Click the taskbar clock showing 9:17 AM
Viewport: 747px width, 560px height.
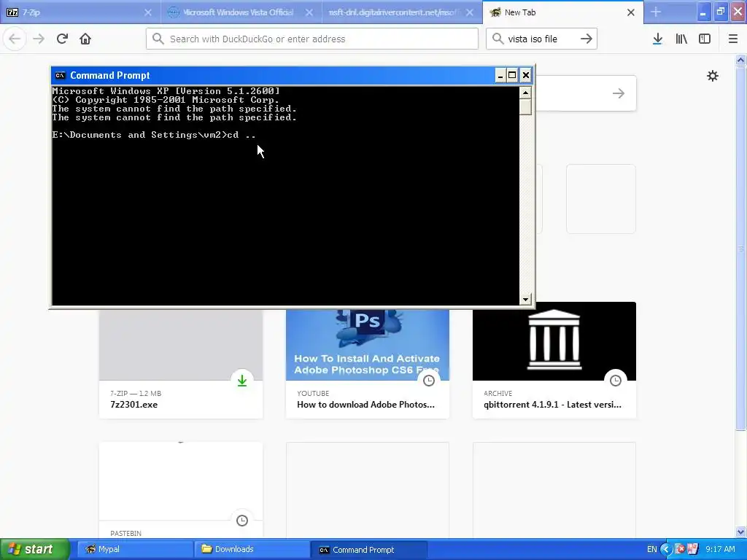(x=720, y=549)
